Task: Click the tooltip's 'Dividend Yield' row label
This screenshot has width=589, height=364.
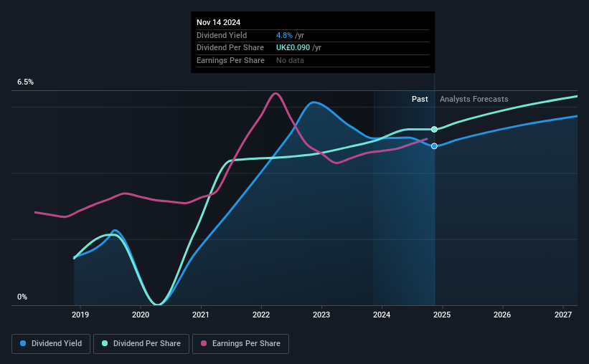Action: point(222,35)
